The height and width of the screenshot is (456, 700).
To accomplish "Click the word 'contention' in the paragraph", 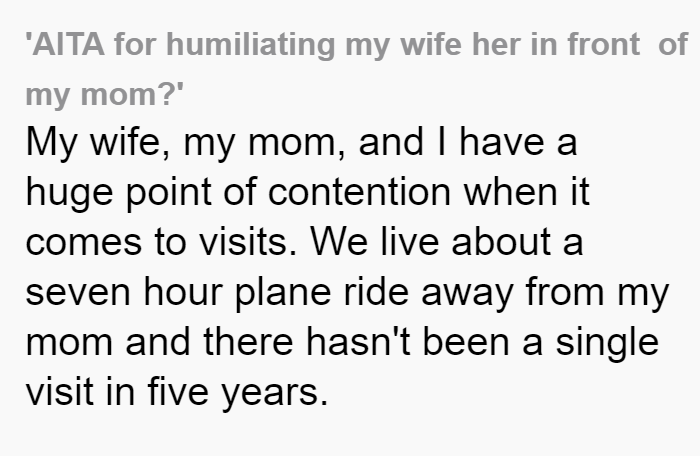I will [359, 192].
